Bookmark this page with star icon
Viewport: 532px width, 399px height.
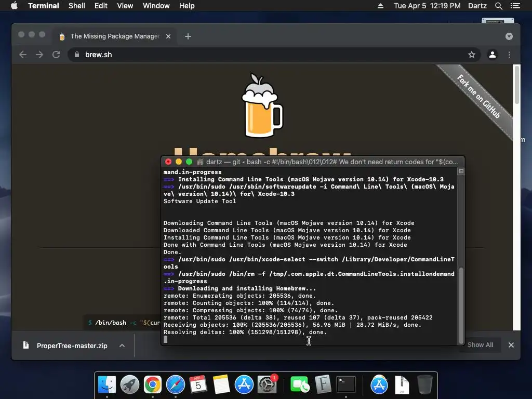(472, 55)
